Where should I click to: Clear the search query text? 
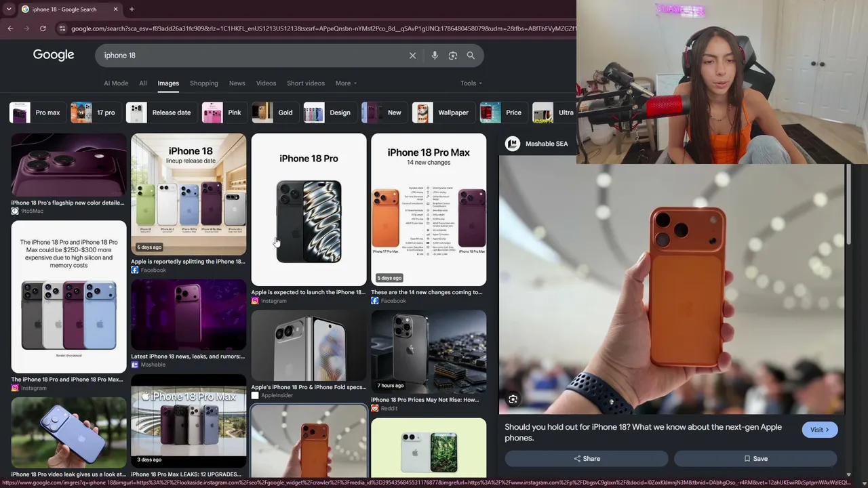point(412,56)
